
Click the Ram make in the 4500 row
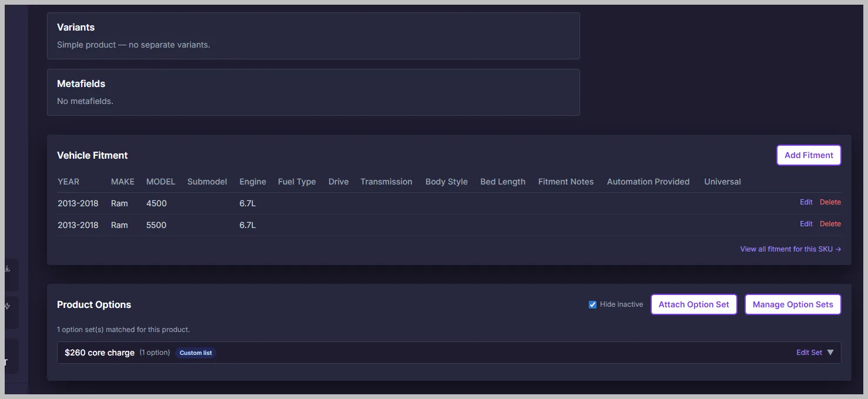point(119,203)
